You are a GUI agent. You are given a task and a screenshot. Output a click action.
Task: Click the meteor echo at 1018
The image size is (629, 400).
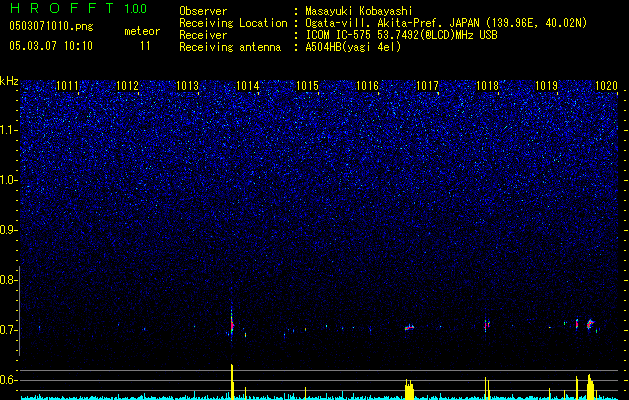tap(486, 325)
